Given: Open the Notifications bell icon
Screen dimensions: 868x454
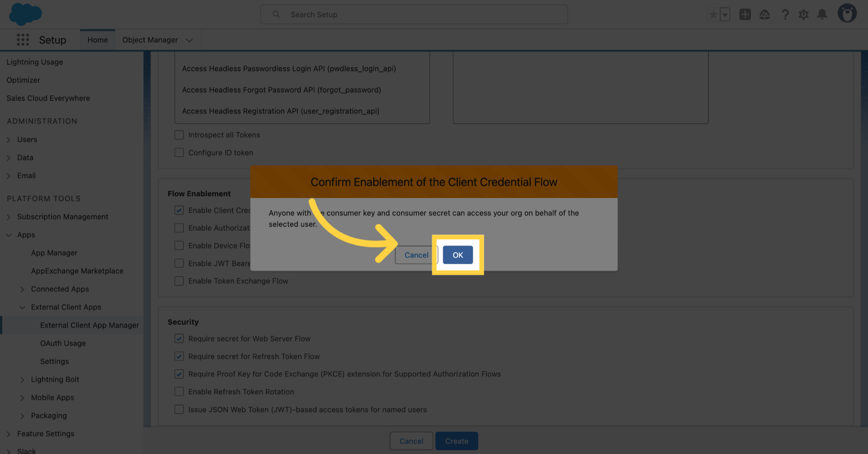Looking at the screenshot, I should click(822, 14).
